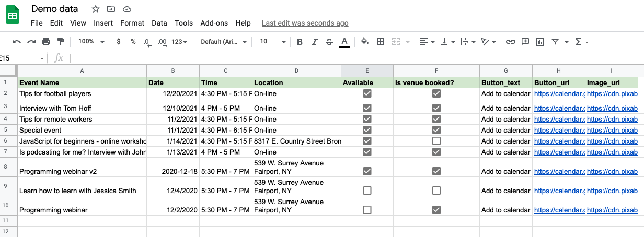Open the Edit menu
Viewport: 644px width, 237px height.
(56, 23)
